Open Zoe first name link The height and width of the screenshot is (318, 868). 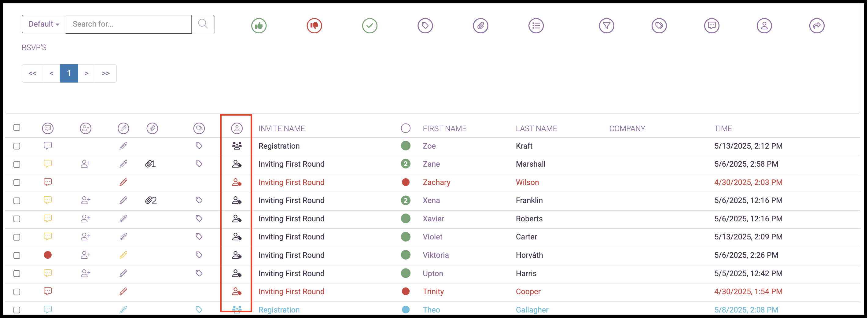click(x=429, y=146)
